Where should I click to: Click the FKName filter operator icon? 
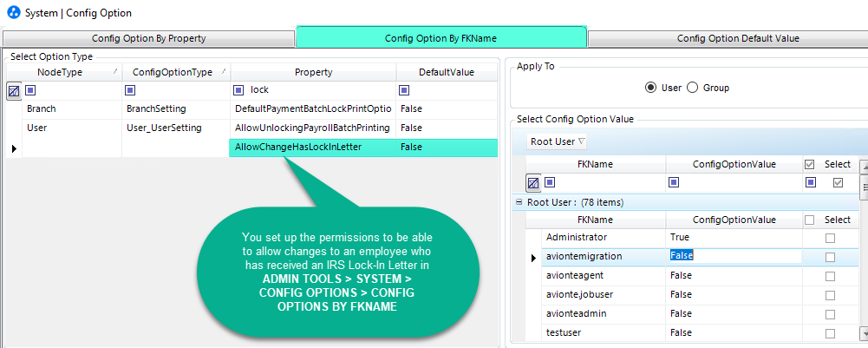click(549, 183)
